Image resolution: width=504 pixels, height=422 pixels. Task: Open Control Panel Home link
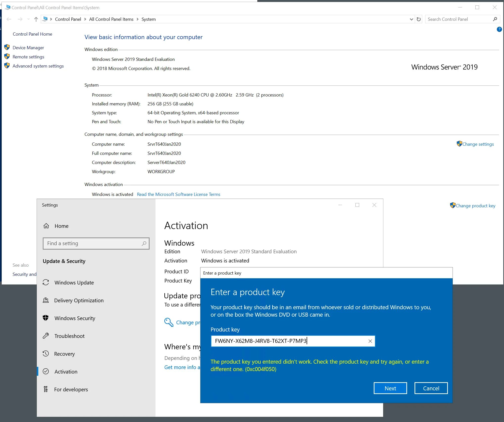32,34
